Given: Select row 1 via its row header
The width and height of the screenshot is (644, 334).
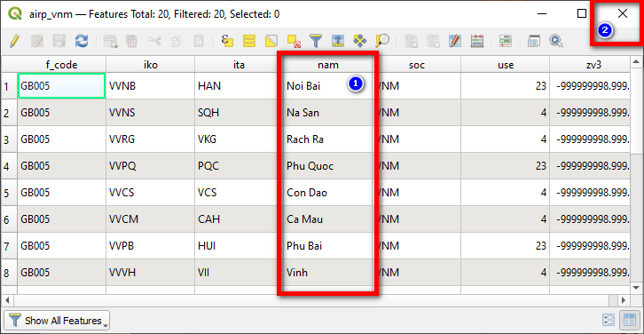Looking at the screenshot, I should pos(9,86).
